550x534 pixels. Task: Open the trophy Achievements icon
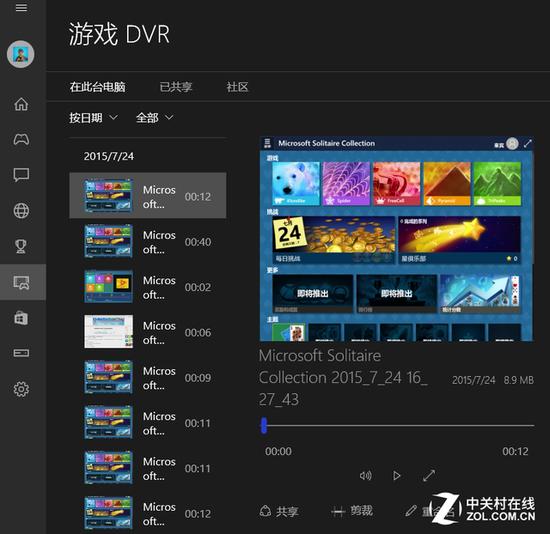(21, 246)
